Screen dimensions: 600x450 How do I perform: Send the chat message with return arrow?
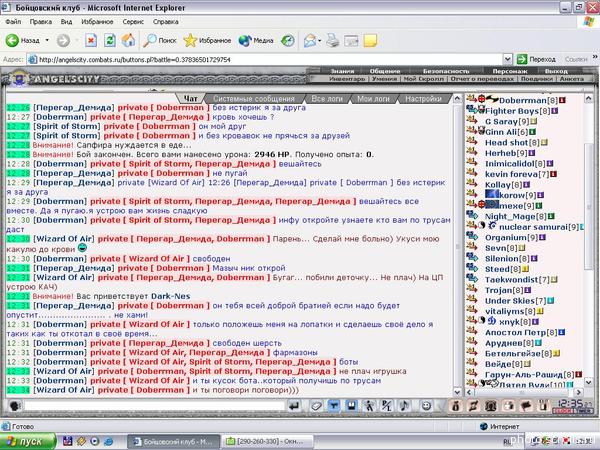[294, 406]
